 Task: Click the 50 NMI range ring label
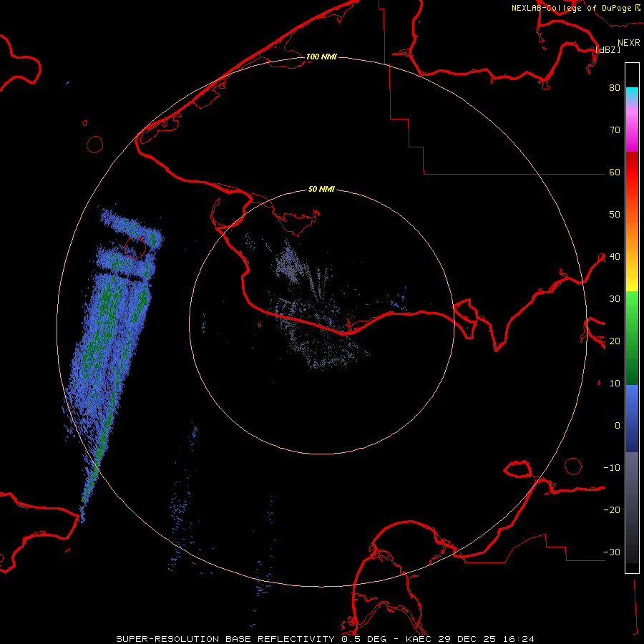click(x=321, y=190)
